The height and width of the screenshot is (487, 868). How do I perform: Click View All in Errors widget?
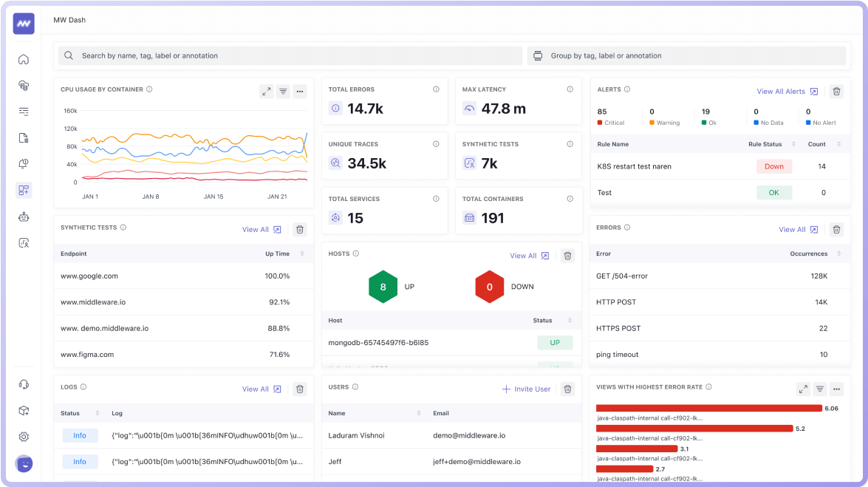pyautogui.click(x=799, y=229)
